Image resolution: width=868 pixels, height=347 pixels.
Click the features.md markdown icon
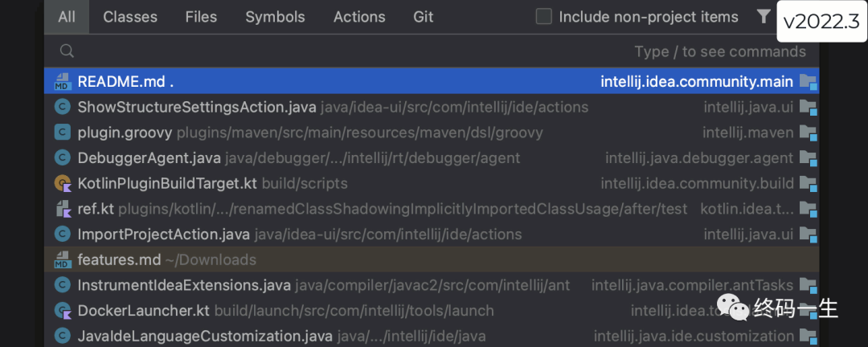pos(63,259)
